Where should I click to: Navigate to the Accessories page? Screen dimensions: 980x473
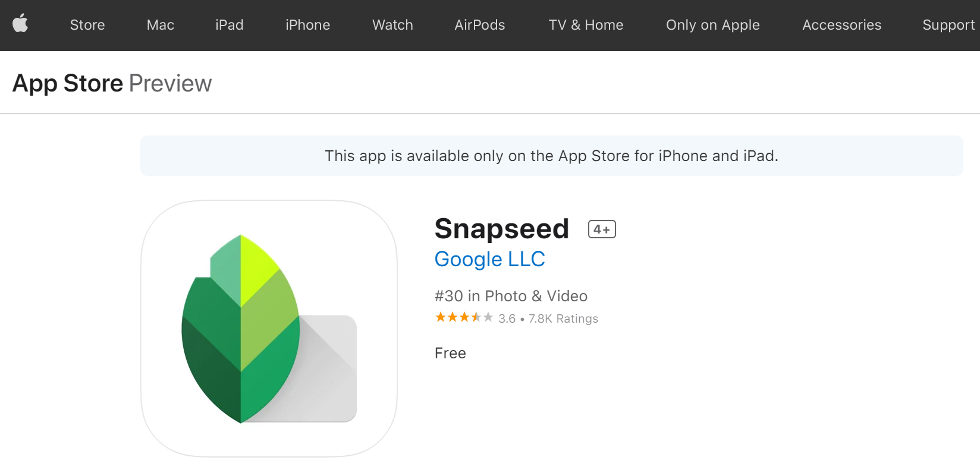[841, 25]
